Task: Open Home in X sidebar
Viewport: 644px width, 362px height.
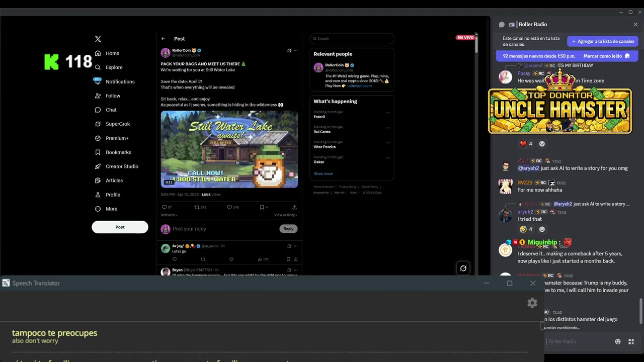Action: click(107, 53)
